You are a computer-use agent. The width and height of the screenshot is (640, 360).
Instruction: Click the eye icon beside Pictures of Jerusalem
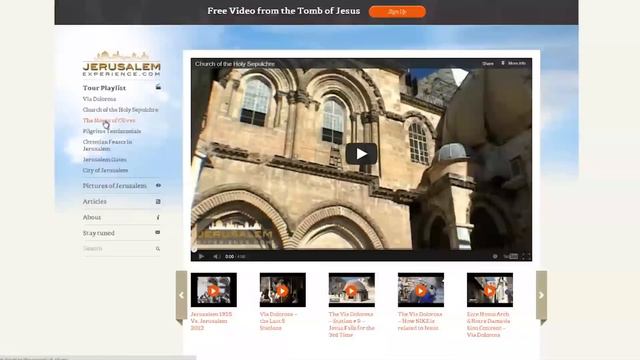click(x=158, y=185)
